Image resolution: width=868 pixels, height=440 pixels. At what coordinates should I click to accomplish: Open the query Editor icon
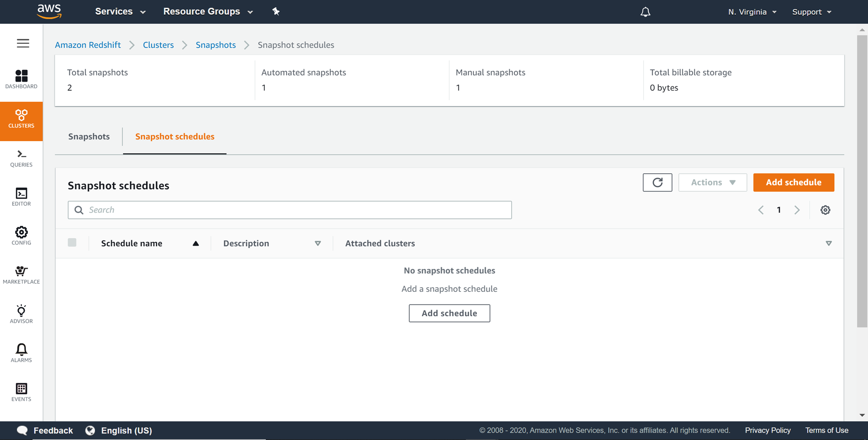(x=21, y=197)
